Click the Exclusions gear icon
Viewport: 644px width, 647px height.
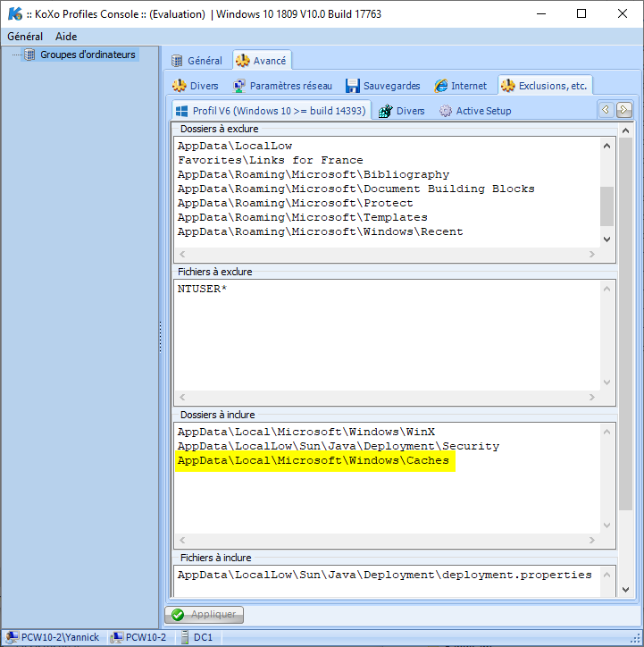point(508,86)
